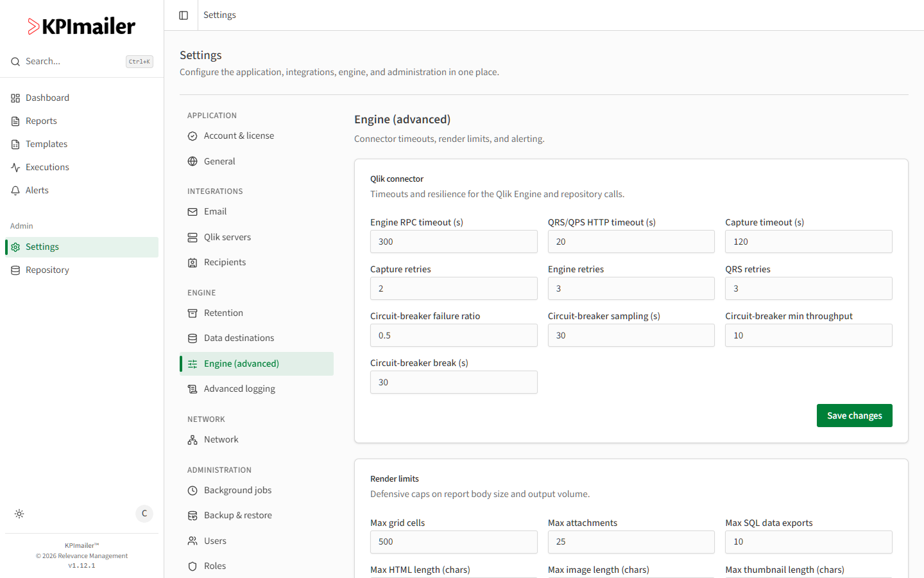Click the Engine (advanced) sliders icon
924x578 pixels.
click(x=193, y=364)
